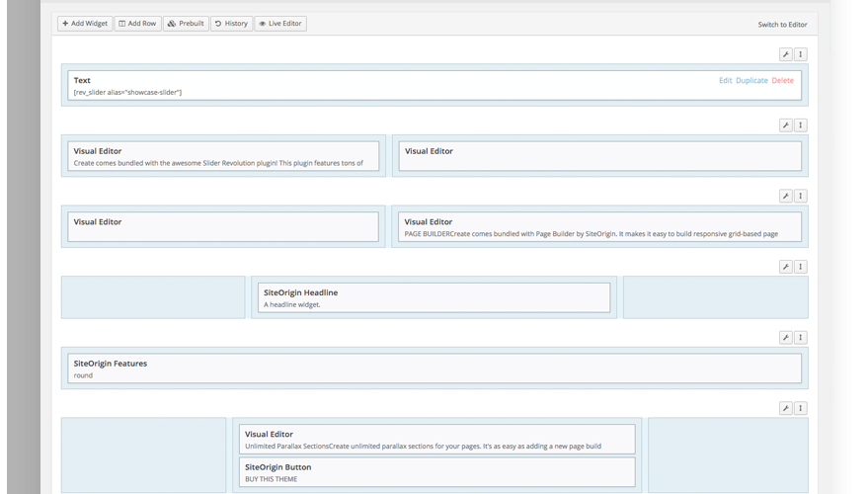This screenshot has height=494, width=868.
Task: Click move handle above SiteOrigin Button row
Action: click(x=801, y=409)
